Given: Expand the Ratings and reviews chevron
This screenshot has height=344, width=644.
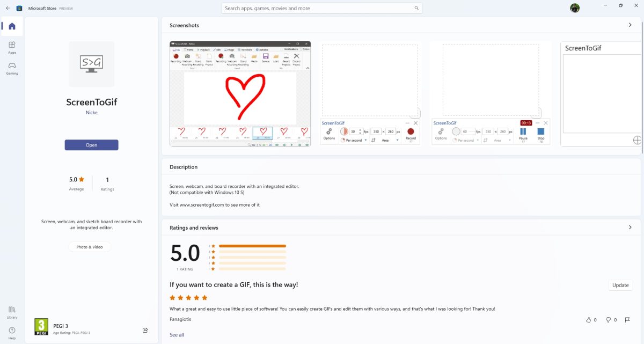Looking at the screenshot, I should 630,228.
